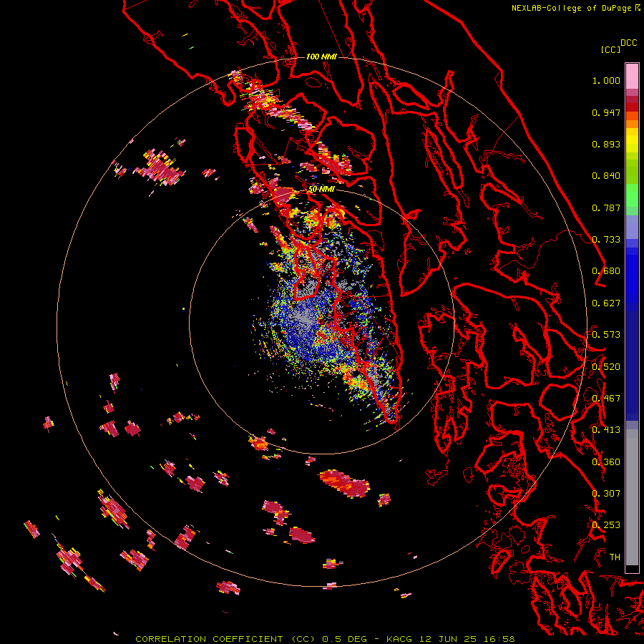Click the 0.5 DEG elevation text
This screenshot has height=644, width=644.
[344, 639]
